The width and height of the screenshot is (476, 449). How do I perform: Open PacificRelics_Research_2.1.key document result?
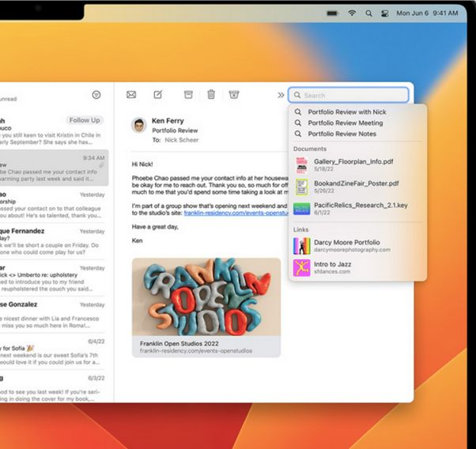click(x=357, y=209)
